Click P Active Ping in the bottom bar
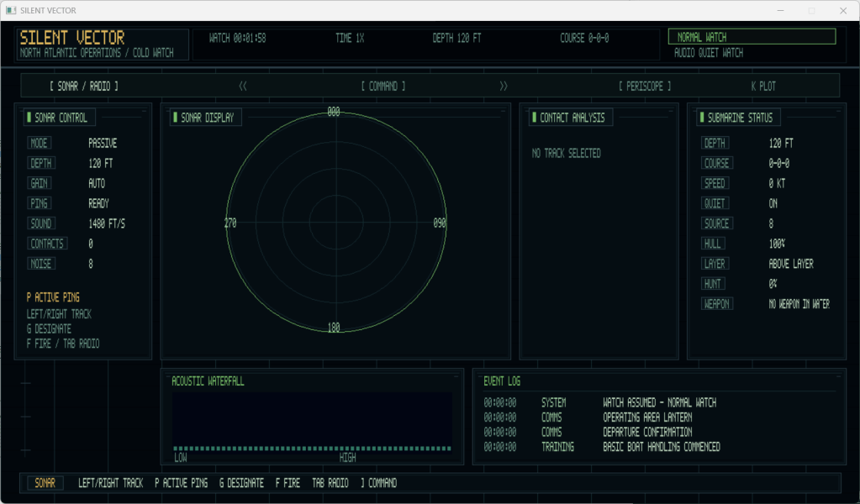 pos(181,483)
